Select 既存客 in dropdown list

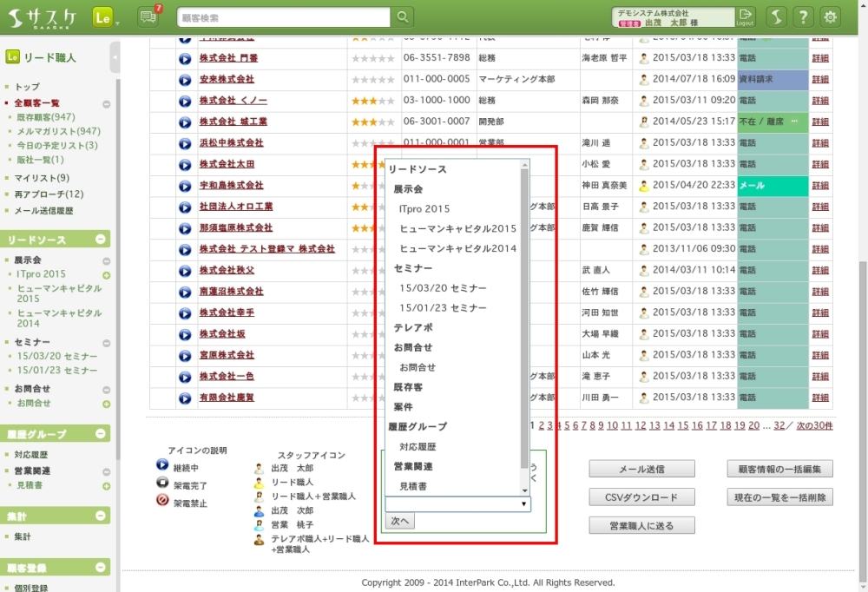pos(408,387)
